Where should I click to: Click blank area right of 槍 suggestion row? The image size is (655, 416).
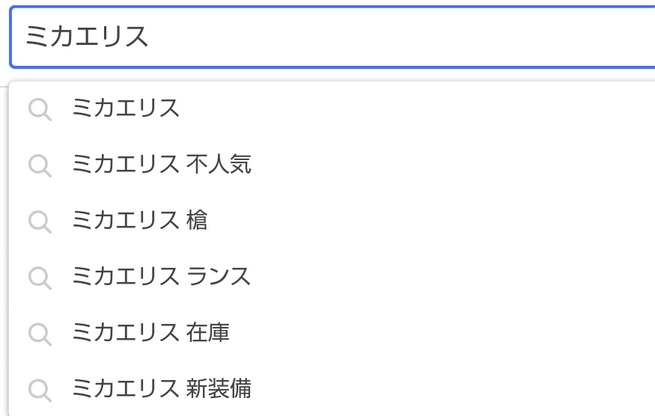pyautogui.click(x=430, y=221)
